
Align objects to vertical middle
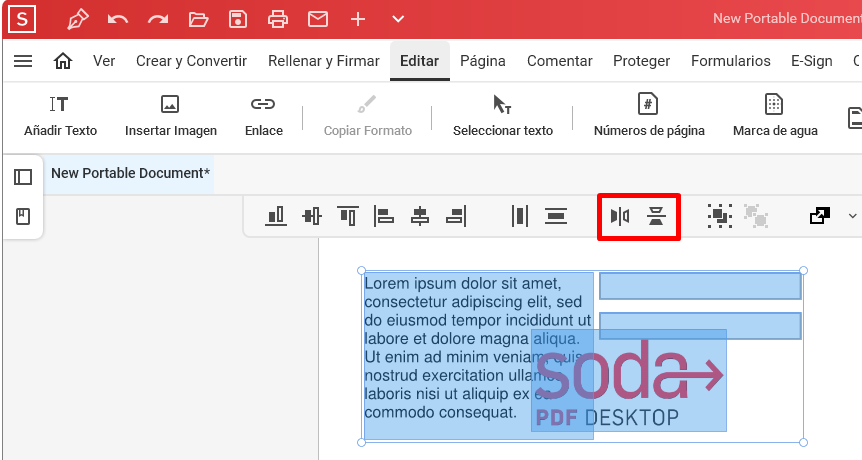pyautogui.click(x=312, y=216)
